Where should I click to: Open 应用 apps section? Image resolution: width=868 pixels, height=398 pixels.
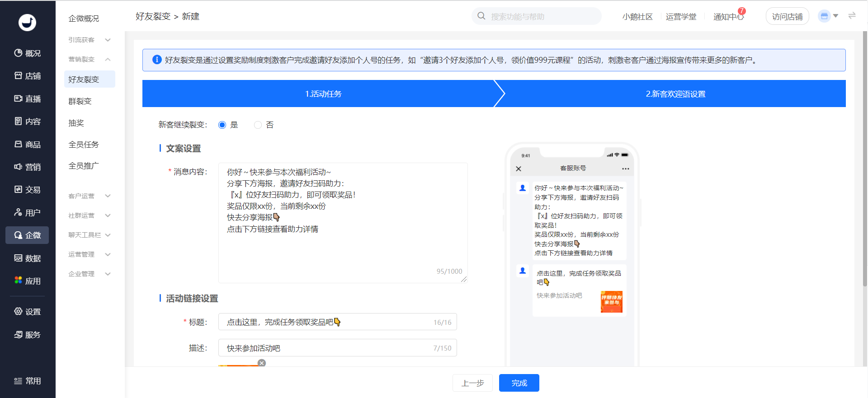[x=27, y=281]
